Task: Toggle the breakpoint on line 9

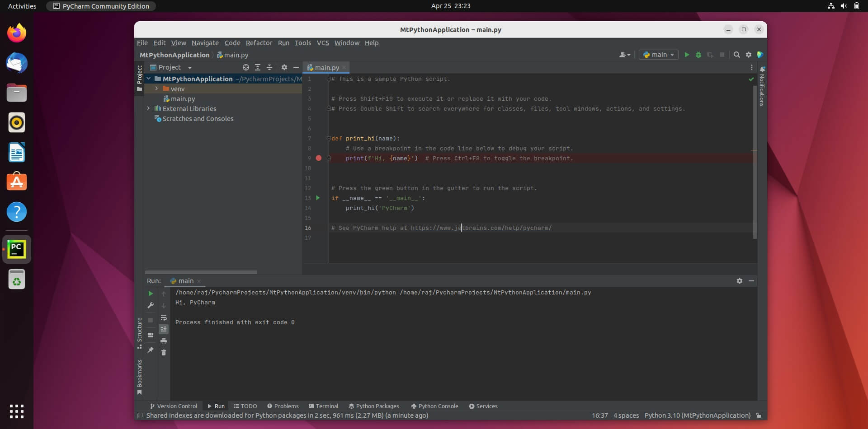Action: click(x=319, y=158)
